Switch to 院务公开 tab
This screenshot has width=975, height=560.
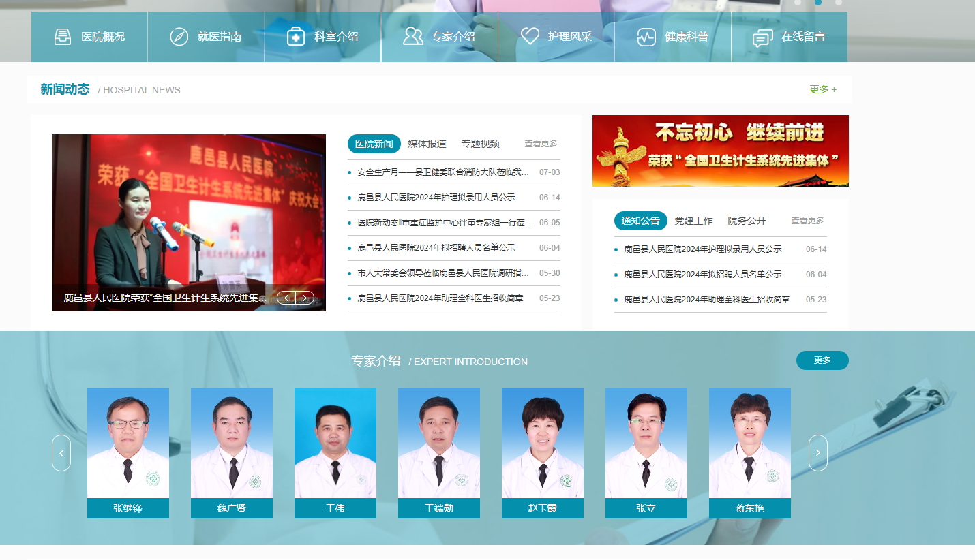[747, 221]
